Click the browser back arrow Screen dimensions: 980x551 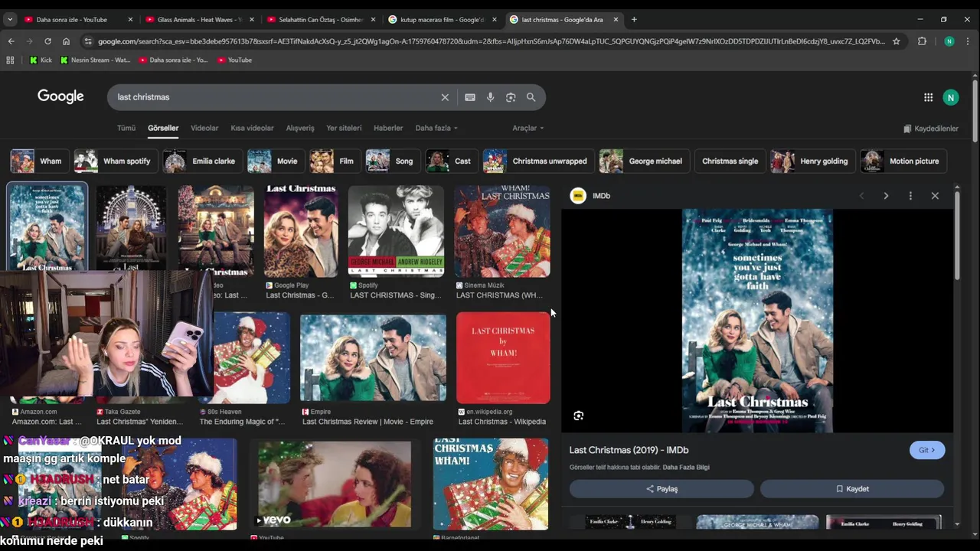(11, 41)
